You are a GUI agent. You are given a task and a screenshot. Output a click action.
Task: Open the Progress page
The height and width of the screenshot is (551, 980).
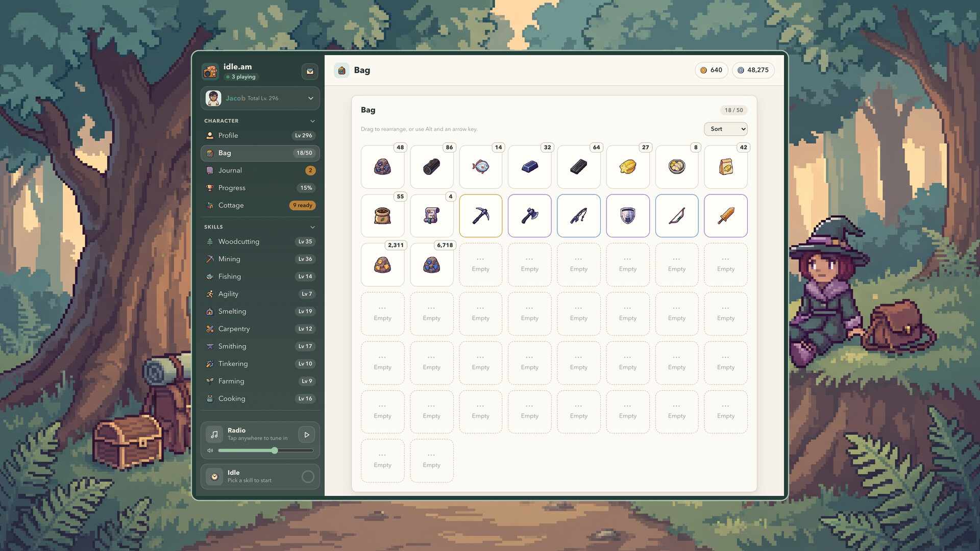tap(260, 188)
